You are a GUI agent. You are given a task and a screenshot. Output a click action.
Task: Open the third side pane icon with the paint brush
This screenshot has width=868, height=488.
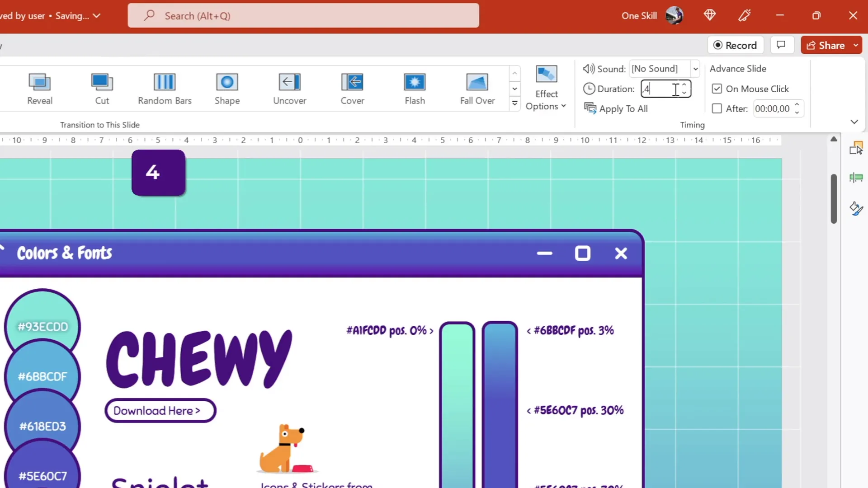pos(856,208)
